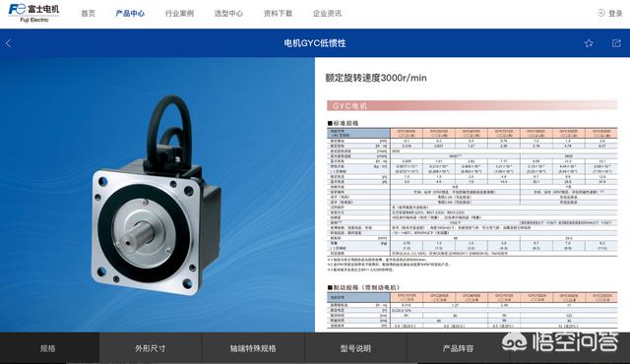The width and height of the screenshot is (630, 364).
Task: Share the page with the share icon
Action: coord(616,43)
